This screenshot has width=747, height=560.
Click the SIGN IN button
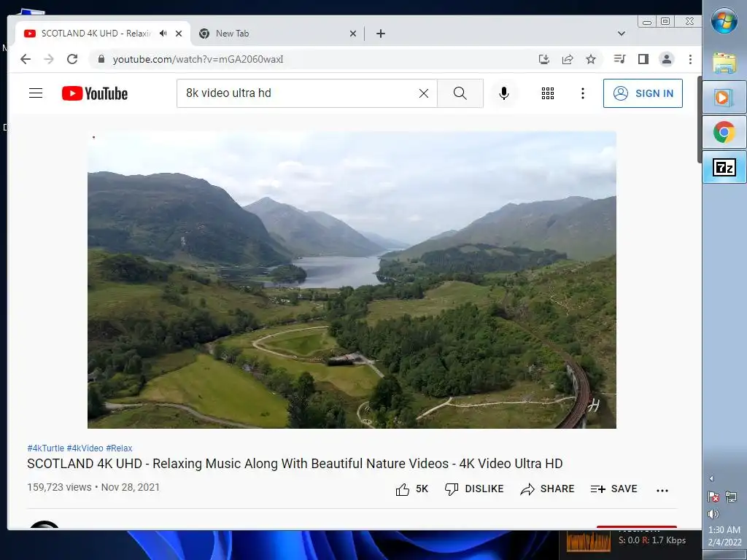(643, 93)
